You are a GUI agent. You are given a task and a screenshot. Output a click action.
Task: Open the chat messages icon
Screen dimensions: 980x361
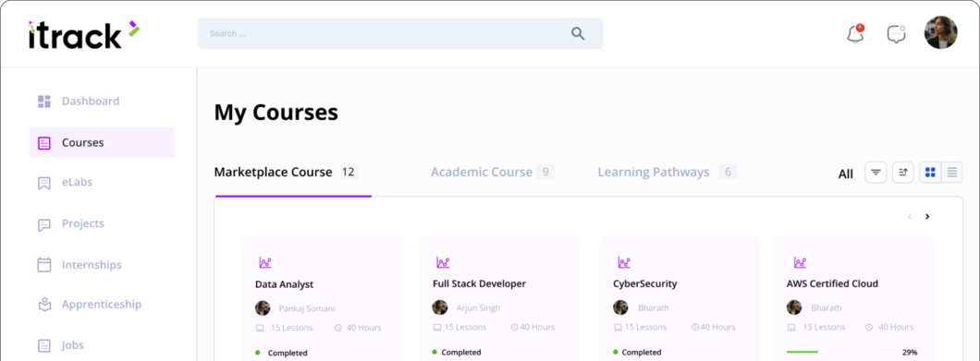[897, 34]
